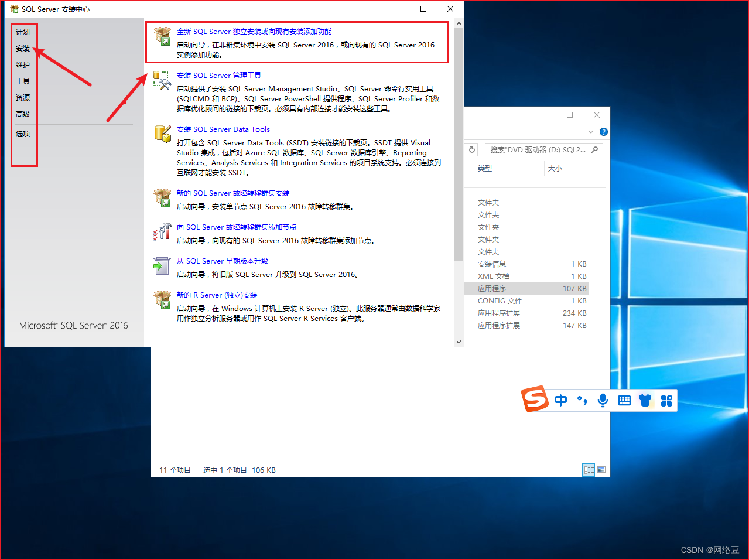The width and height of the screenshot is (749, 560).
Task: Select the 应用程序扩展 234 KB row
Action: pyautogui.click(x=527, y=313)
